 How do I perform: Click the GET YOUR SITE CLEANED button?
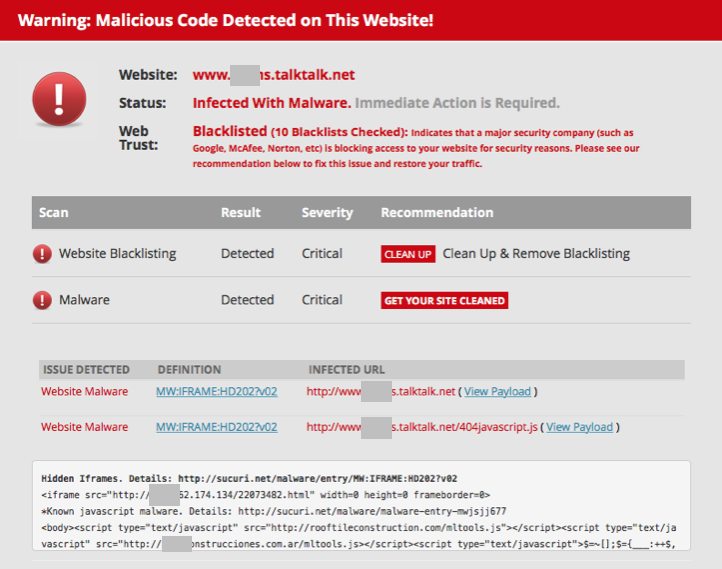point(444,301)
